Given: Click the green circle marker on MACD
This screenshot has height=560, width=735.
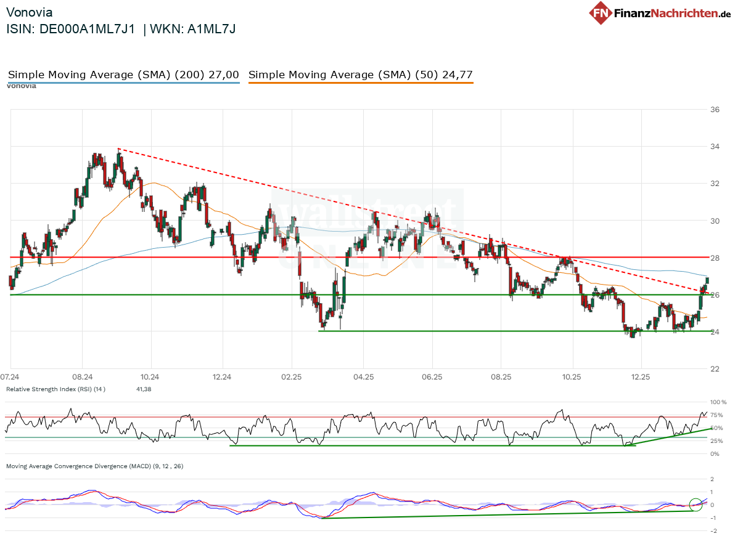Looking at the screenshot, I should tap(696, 505).
